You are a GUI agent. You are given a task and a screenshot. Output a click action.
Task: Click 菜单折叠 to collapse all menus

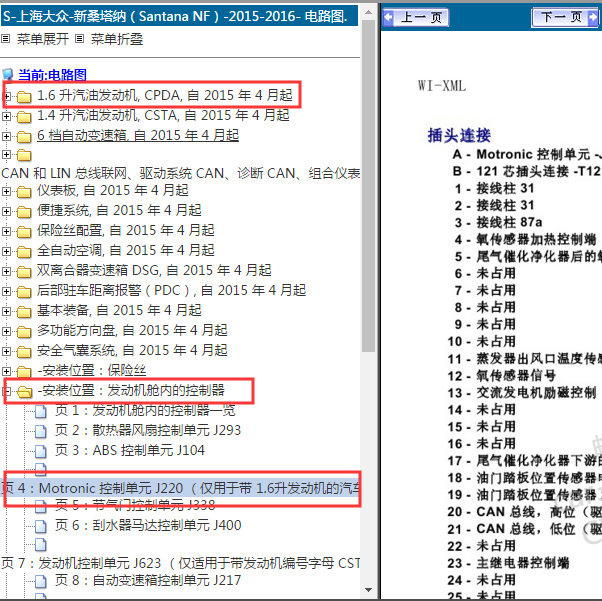[117, 39]
